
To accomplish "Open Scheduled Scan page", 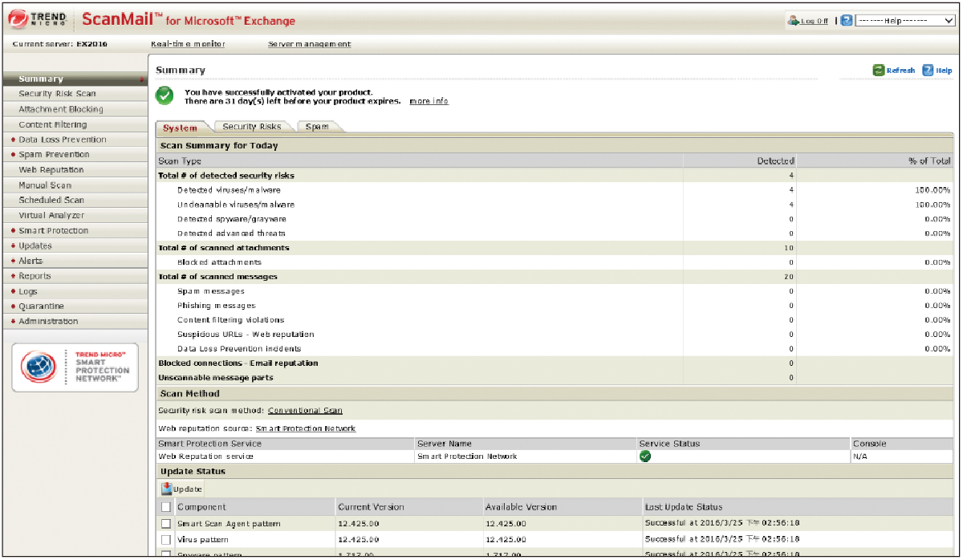I will pos(75,201).
